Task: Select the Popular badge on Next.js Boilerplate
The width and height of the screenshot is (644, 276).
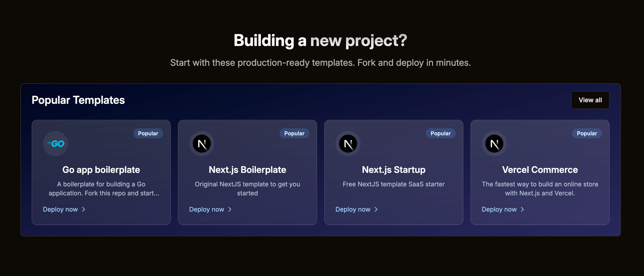Action: point(294,133)
